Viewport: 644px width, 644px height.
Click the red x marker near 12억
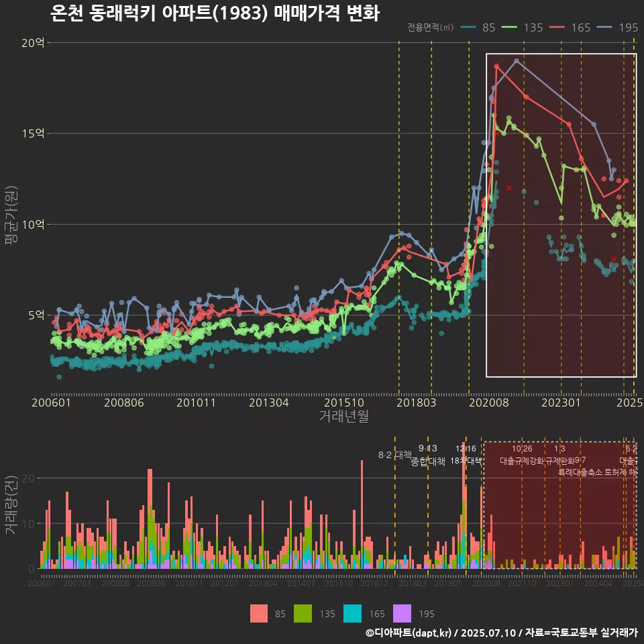point(509,188)
